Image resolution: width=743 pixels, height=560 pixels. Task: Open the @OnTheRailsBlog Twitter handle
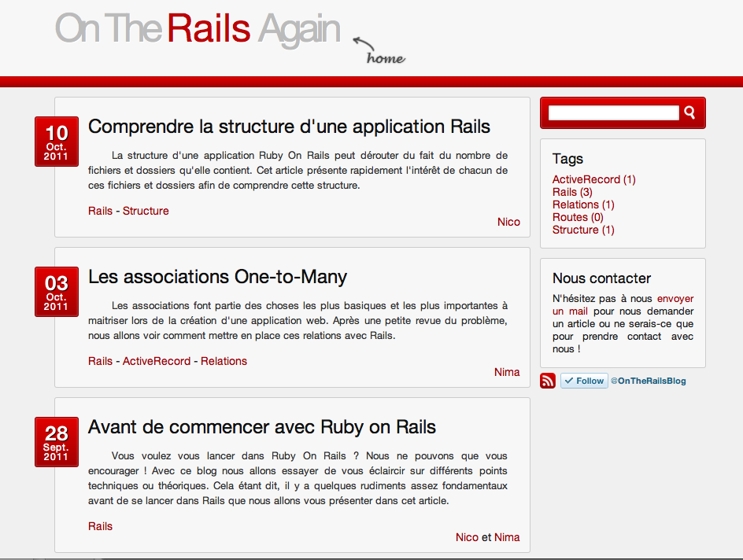point(649,381)
